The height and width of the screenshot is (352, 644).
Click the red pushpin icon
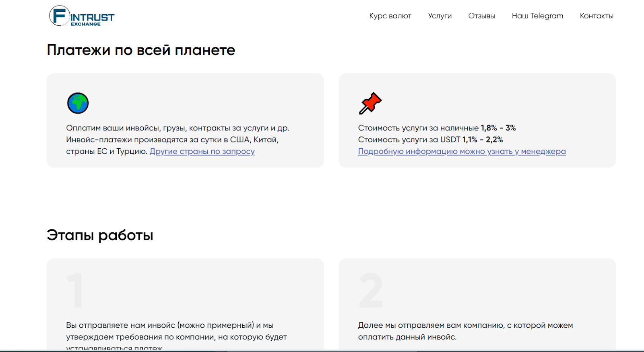tap(370, 103)
